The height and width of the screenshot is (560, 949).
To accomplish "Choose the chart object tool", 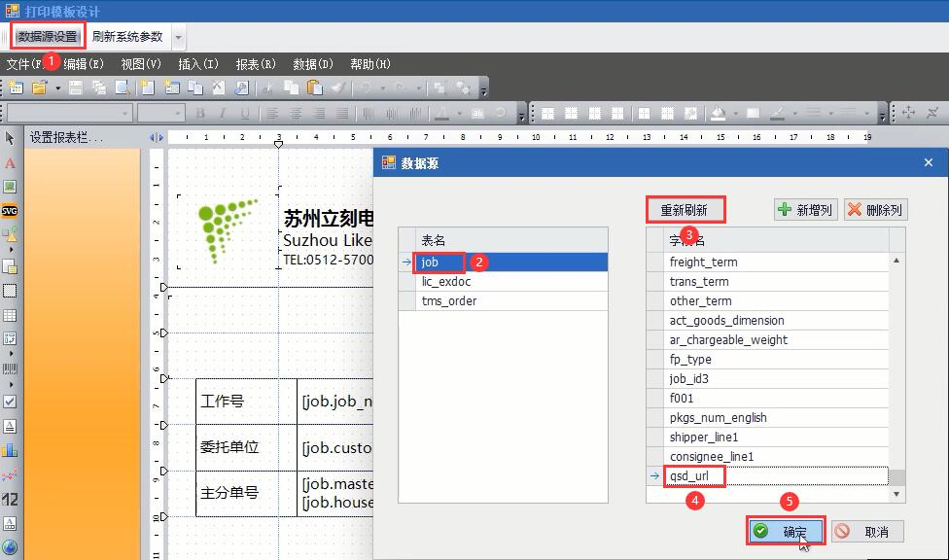I will pos(10,450).
